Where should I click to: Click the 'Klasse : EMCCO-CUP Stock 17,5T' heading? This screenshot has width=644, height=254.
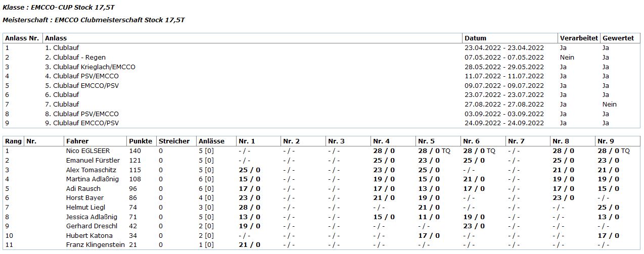click(58, 8)
